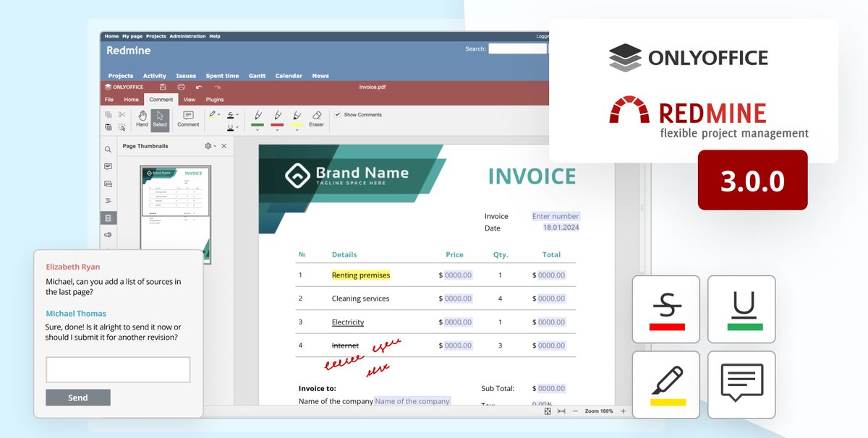
Task: Switch to the editor Home tab
Action: tap(131, 100)
